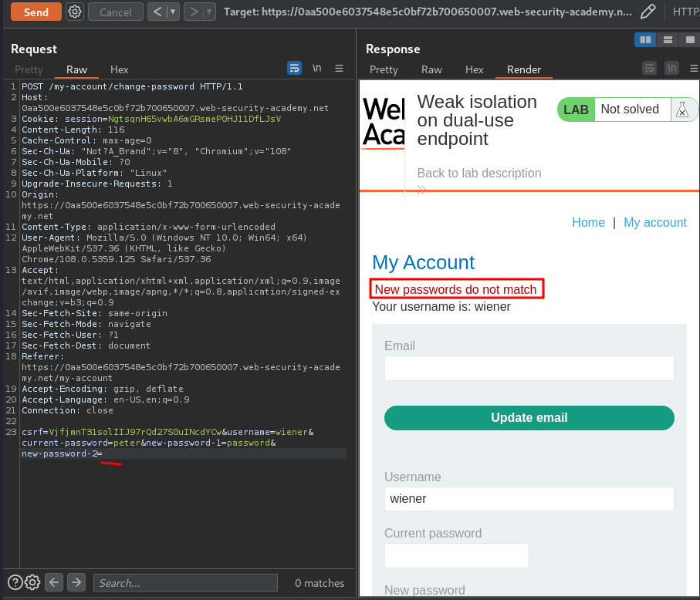Screen dimensions: 700x600
Task: Click 'New passwords do not match' message
Action: pyautogui.click(x=456, y=289)
